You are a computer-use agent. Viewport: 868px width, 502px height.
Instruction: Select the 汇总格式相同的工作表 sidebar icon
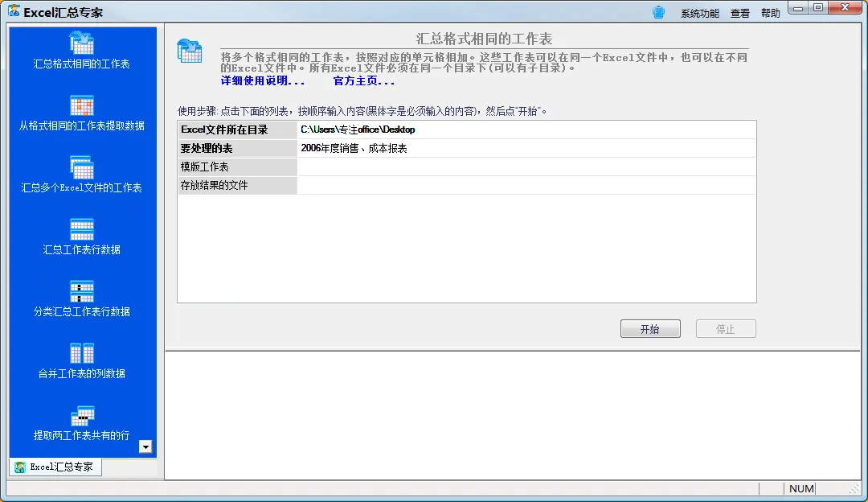pos(81,43)
